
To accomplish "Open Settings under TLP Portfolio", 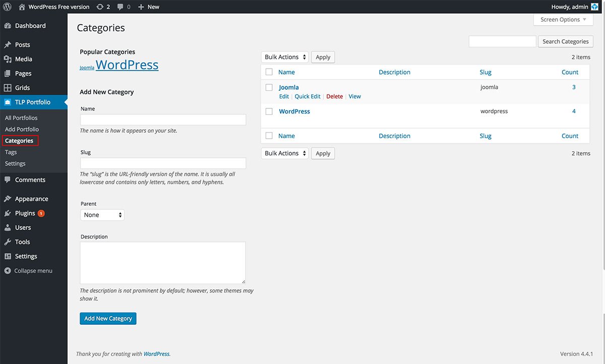I will pyautogui.click(x=15, y=163).
